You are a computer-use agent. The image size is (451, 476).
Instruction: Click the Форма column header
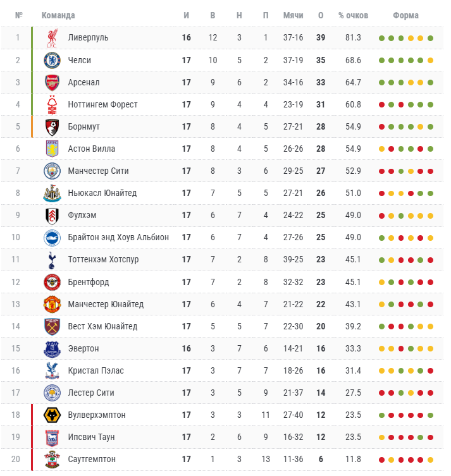(405, 15)
